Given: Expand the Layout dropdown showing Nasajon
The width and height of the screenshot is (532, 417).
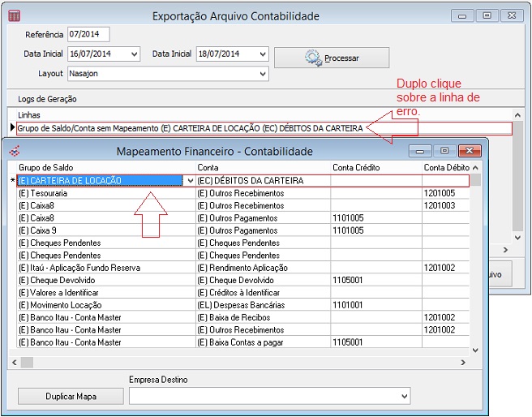Looking at the screenshot, I should [263, 74].
